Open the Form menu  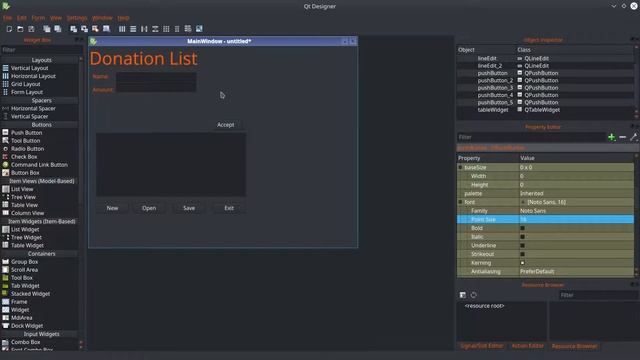click(x=38, y=18)
